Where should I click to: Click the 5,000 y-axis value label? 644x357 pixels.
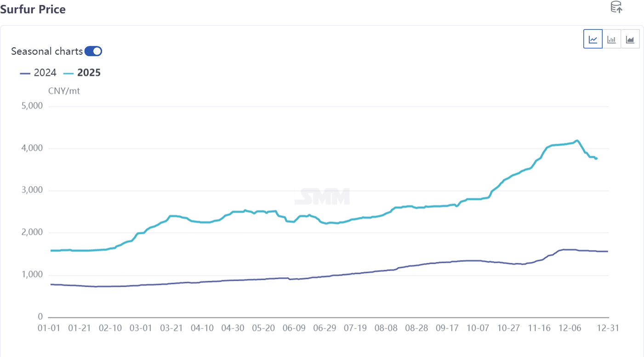coord(33,106)
